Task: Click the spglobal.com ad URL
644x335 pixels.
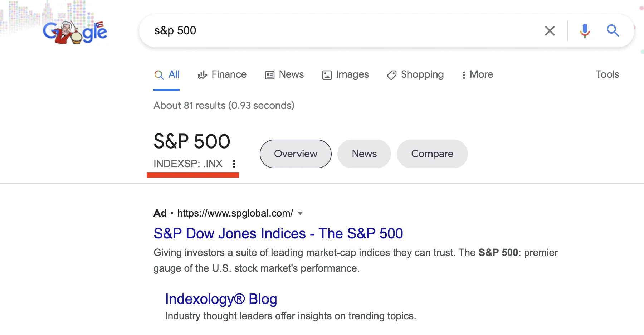Action: point(235,213)
